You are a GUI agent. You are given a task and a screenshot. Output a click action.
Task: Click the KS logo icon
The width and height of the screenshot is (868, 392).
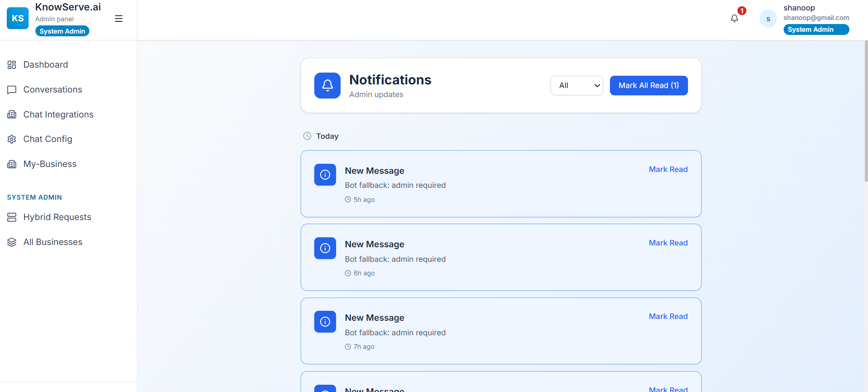[x=18, y=19]
